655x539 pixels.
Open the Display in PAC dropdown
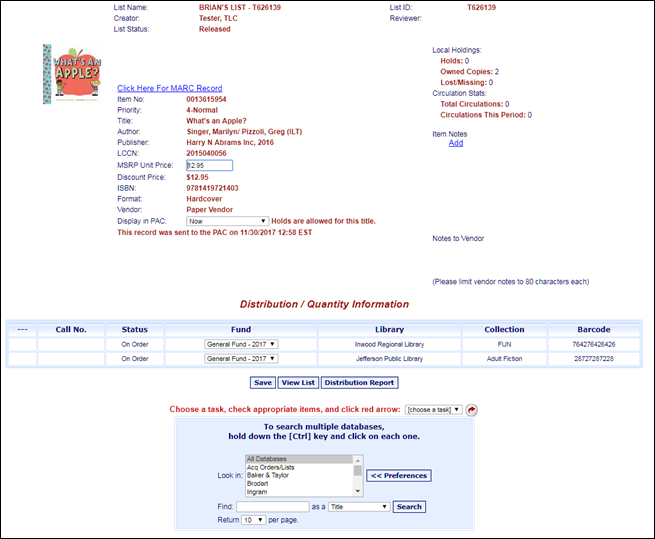(x=227, y=221)
